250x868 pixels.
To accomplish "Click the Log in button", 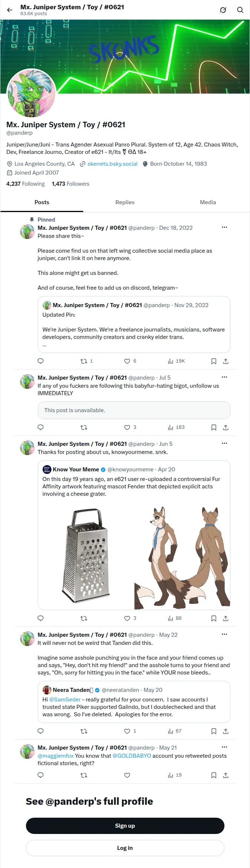I will 125,848.
